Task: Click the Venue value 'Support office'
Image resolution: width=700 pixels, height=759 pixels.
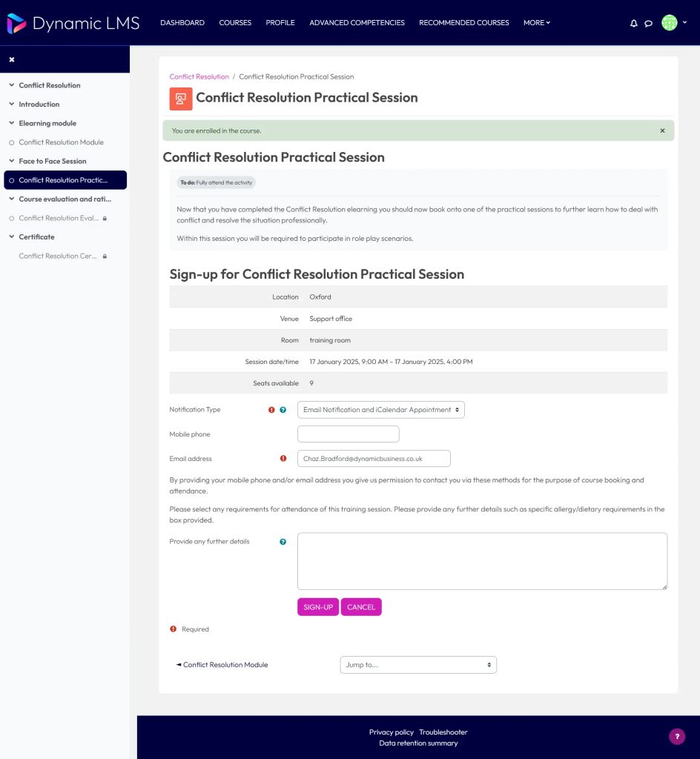Action: click(331, 319)
